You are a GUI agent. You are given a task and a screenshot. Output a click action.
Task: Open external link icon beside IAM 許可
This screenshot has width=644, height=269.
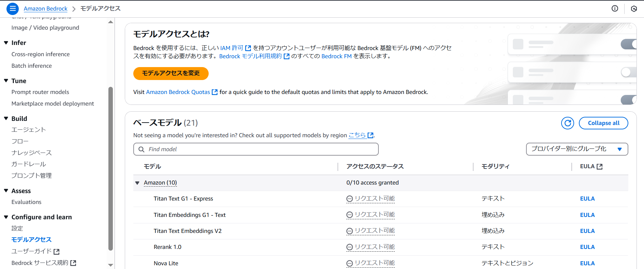pyautogui.click(x=248, y=48)
